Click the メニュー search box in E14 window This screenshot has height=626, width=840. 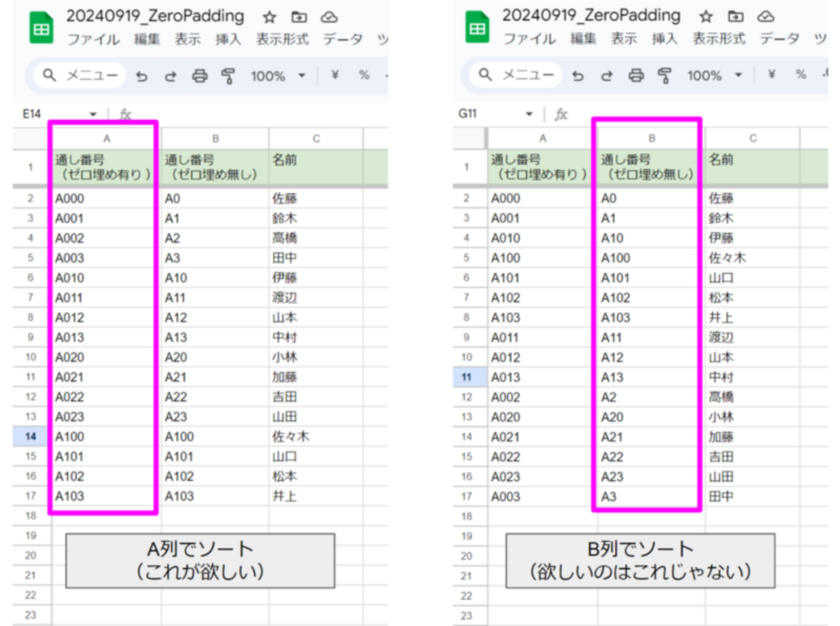pyautogui.click(x=80, y=76)
